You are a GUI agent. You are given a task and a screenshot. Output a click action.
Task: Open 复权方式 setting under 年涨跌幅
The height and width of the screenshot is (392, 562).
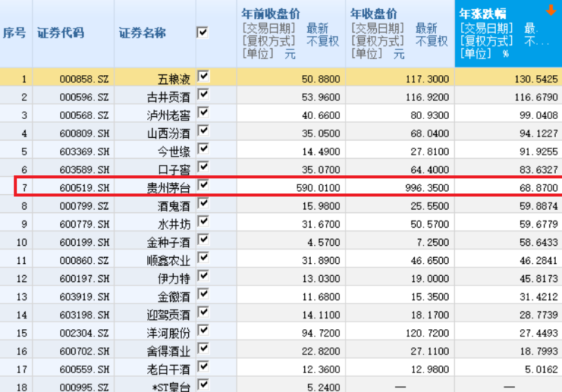pos(504,41)
